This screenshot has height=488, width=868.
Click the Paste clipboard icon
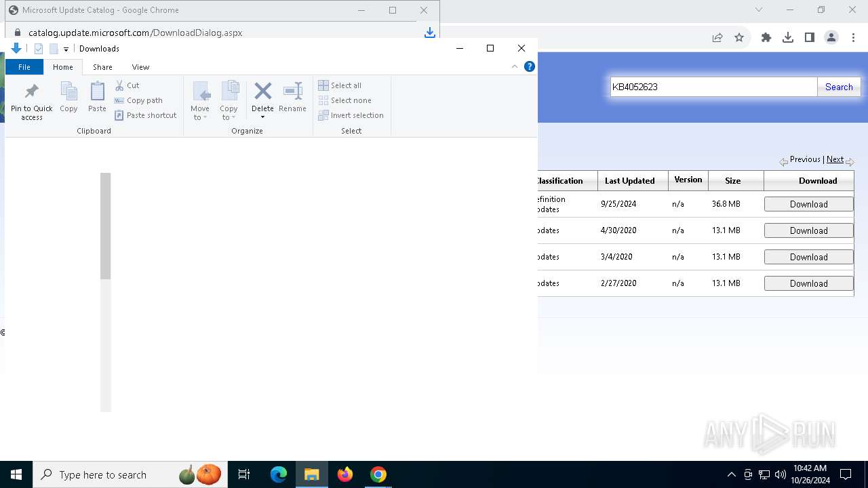[97, 97]
